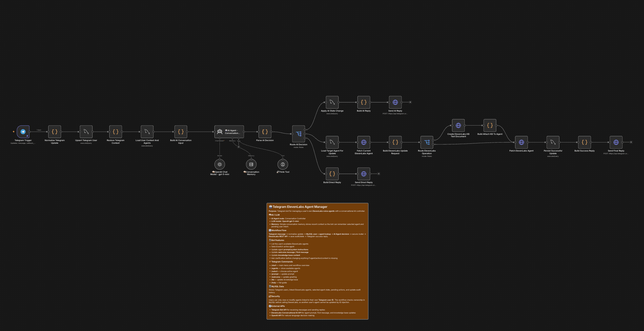Open the Route AI Decision switch node
This screenshot has width=644, height=331.
pyautogui.click(x=298, y=134)
